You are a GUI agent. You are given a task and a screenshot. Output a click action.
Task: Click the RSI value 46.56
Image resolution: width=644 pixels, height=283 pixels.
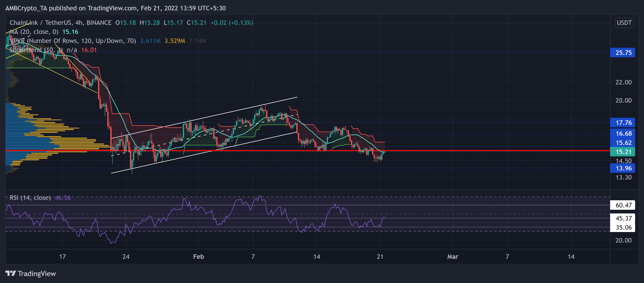[x=63, y=198]
